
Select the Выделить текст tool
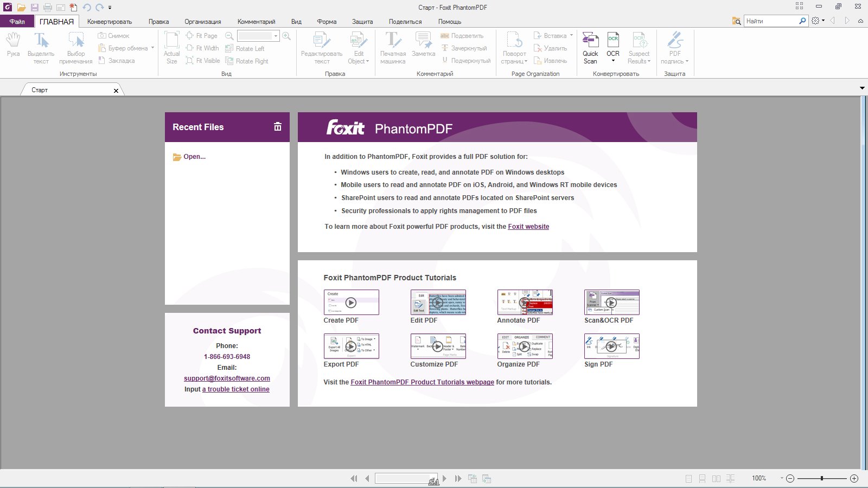(41, 48)
